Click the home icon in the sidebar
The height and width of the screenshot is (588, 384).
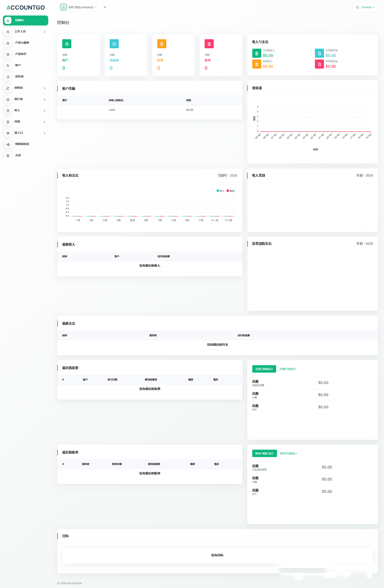pos(8,21)
